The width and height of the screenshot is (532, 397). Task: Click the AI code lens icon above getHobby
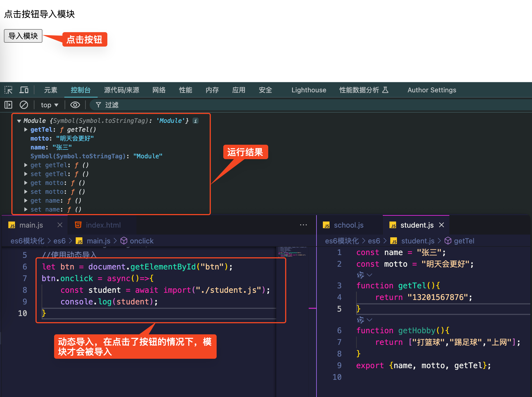361,320
